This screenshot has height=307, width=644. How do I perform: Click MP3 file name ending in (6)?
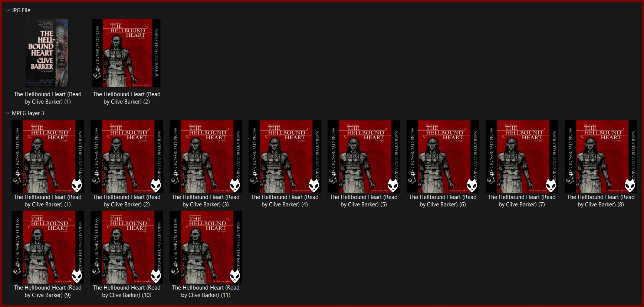point(443,201)
